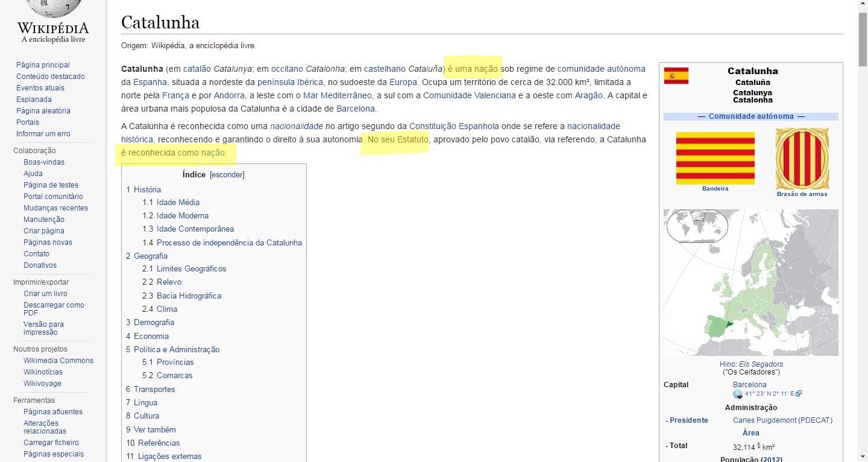Follow the comunidade autónoma link in intro
The image size is (868, 462).
pos(601,69)
